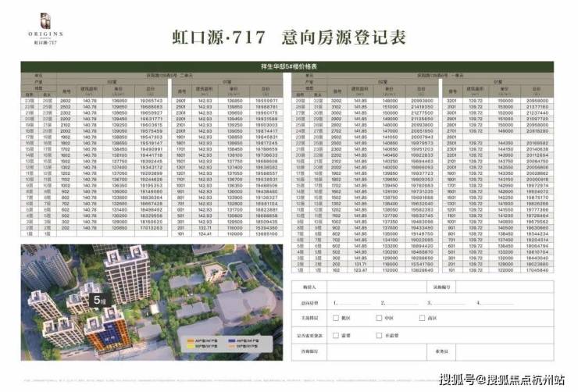
Task: Click unit price 152000
Action: click(505, 112)
